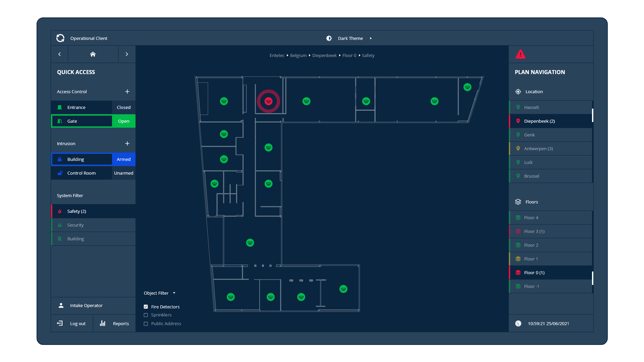Viewport: 644px width, 362px height.
Task: Enable the Public Address checkbox
Action: coord(146,324)
